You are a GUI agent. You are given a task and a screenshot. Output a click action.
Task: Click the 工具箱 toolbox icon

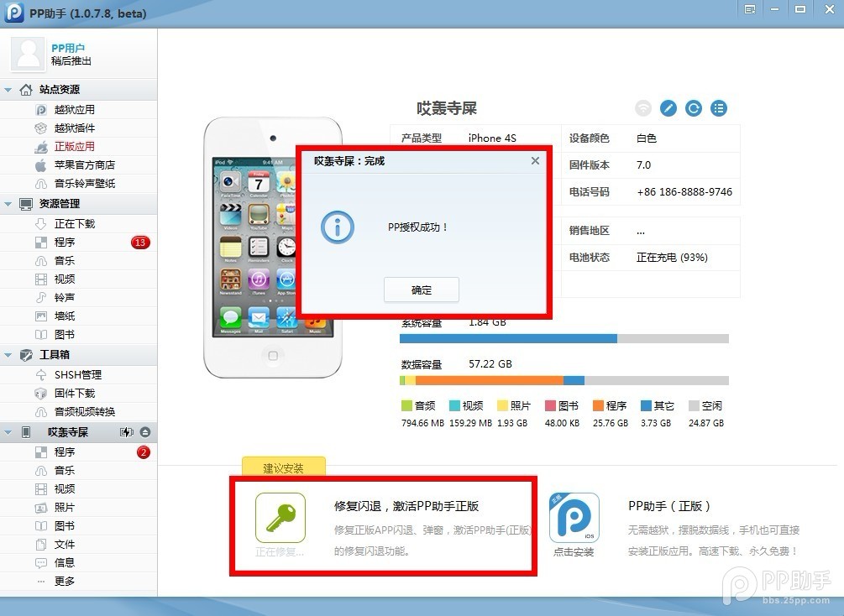26,355
